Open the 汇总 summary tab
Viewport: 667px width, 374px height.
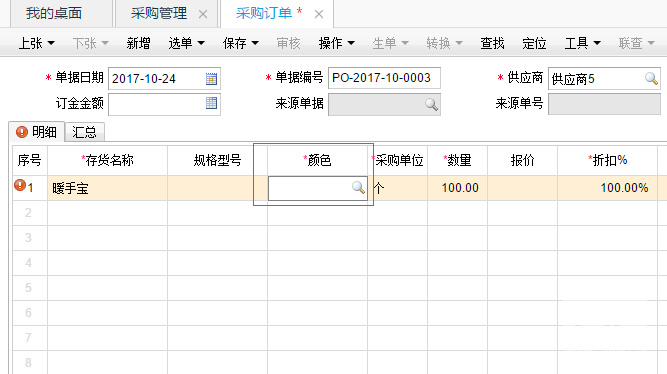pos(84,132)
